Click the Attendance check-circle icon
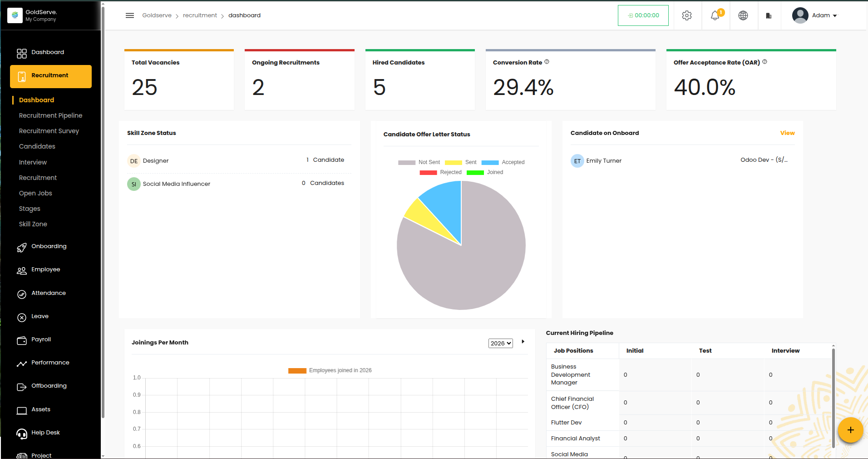The image size is (868, 459). [22, 294]
